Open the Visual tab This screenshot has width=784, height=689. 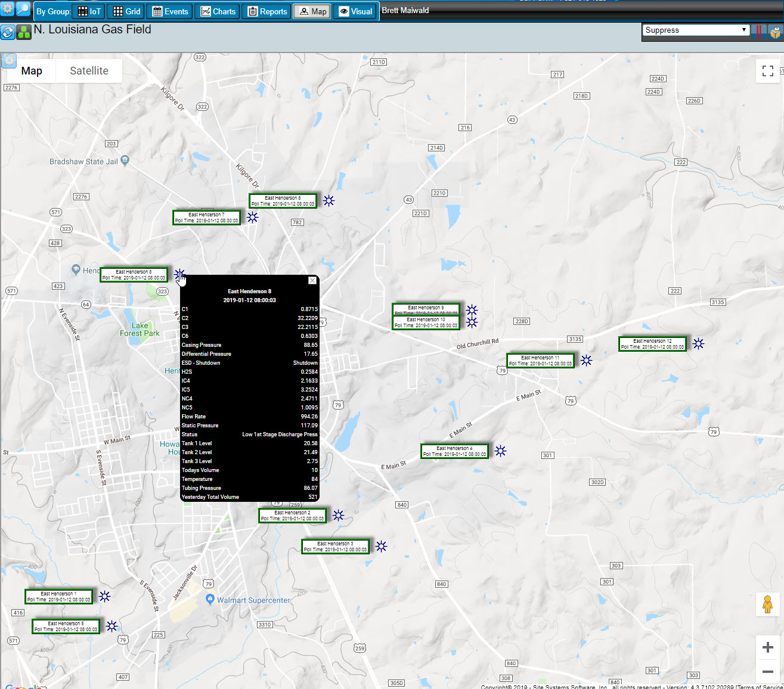tap(355, 11)
